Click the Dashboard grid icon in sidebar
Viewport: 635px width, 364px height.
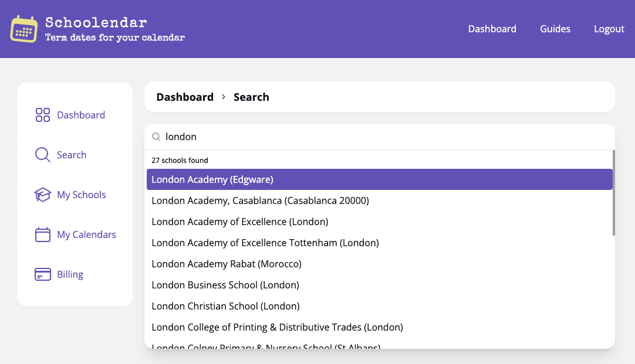click(43, 115)
